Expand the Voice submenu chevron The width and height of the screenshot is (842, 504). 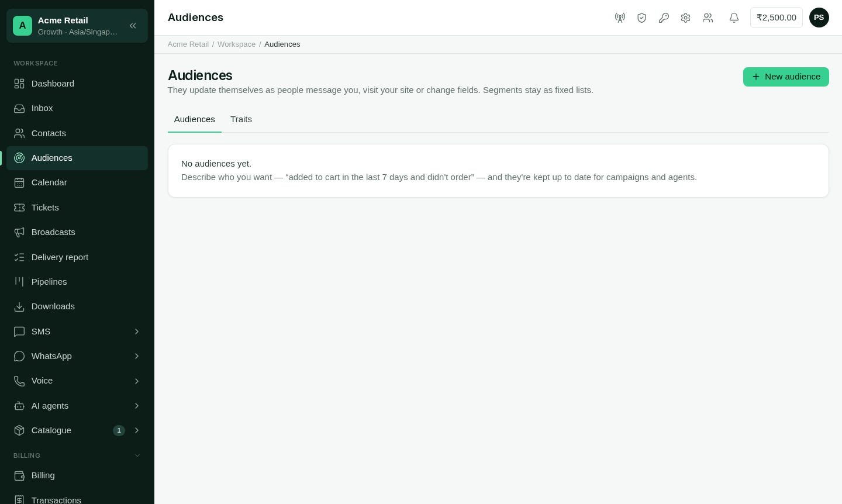(x=137, y=381)
